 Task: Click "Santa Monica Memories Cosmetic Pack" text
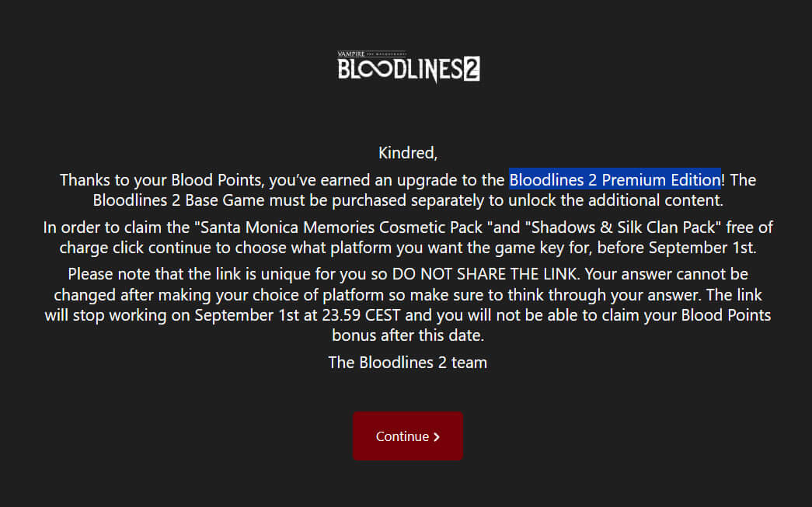pos(341,227)
